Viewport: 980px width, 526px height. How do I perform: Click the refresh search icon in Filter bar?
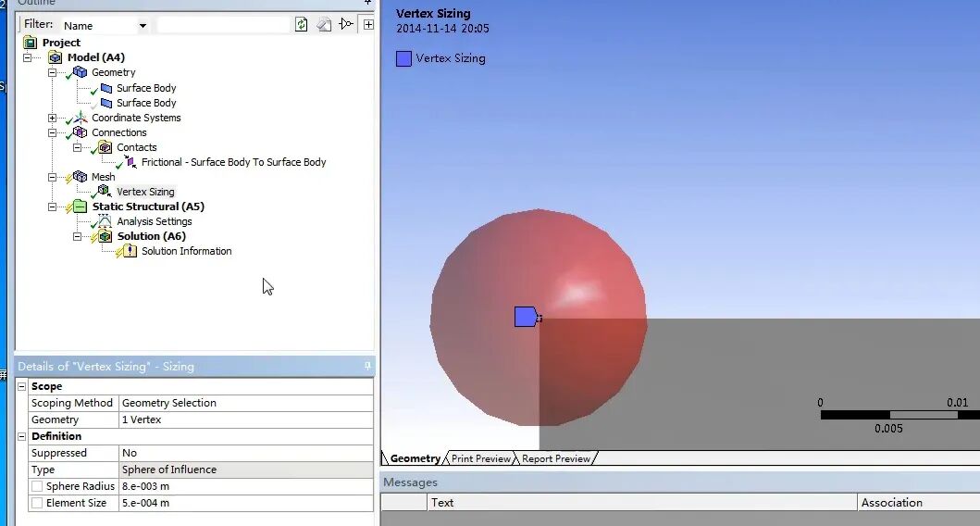point(302,24)
